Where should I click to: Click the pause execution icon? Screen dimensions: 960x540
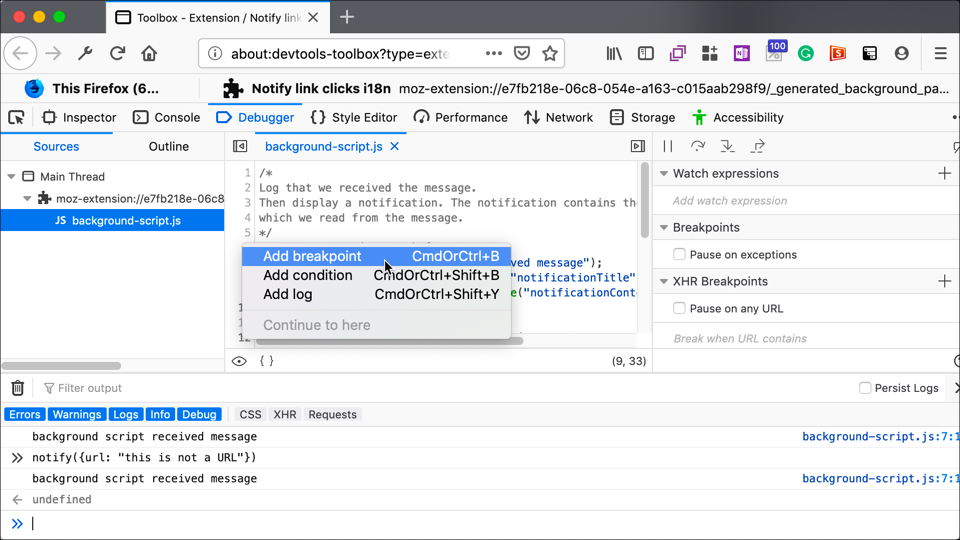[668, 146]
